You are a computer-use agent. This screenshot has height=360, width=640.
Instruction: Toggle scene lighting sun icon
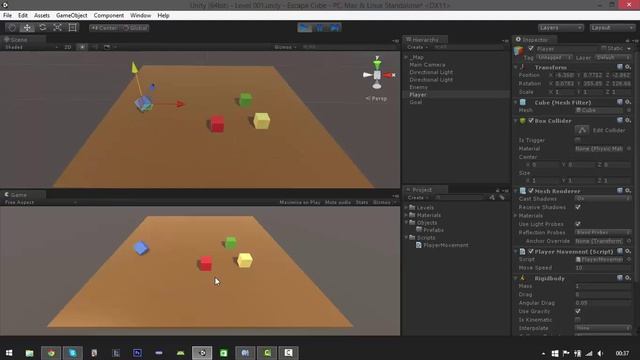tap(82, 47)
